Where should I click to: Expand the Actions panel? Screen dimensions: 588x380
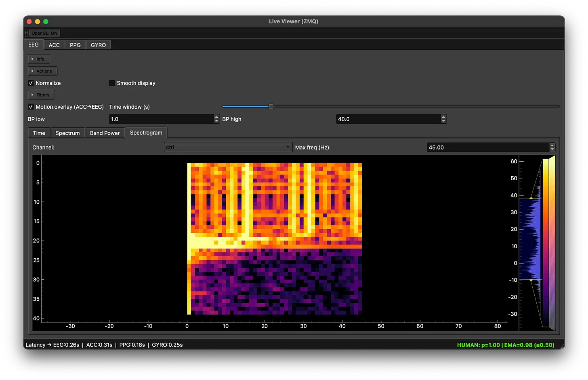click(x=42, y=71)
